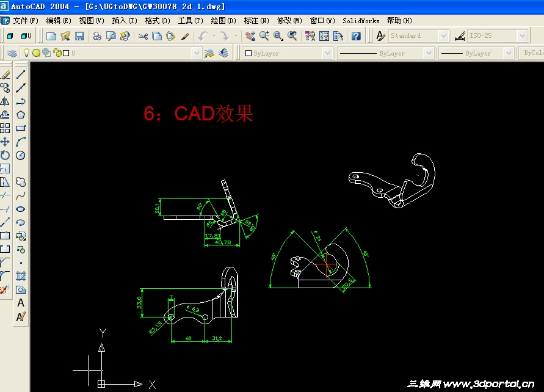
Task: Click the 40,76 dimension text
Action: click(223, 242)
